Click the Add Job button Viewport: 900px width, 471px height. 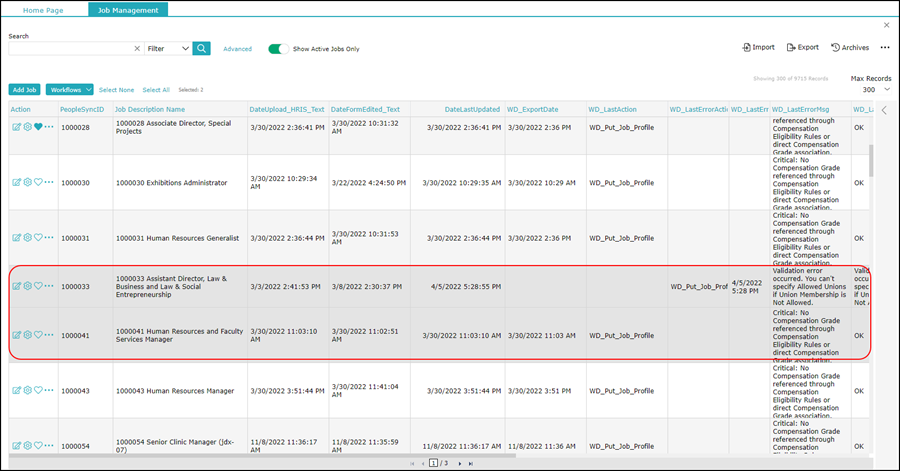tap(24, 90)
